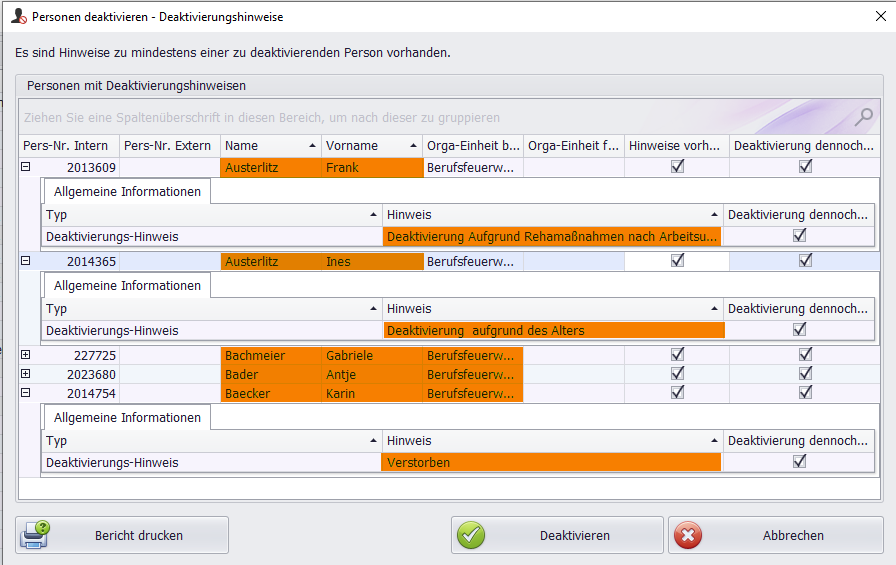
Task: Toggle 'Deaktivierung dennoch' checkbox for Frank Austerlitz
Action: coord(805,167)
